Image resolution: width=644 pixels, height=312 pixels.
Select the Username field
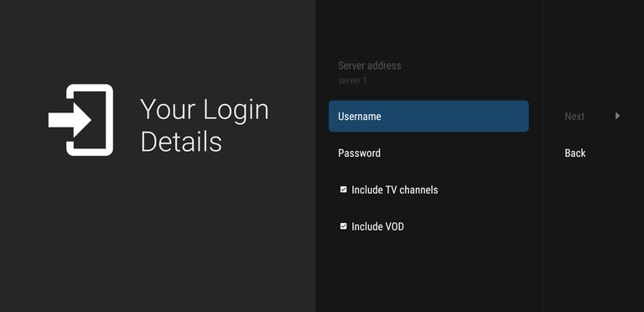tap(428, 117)
